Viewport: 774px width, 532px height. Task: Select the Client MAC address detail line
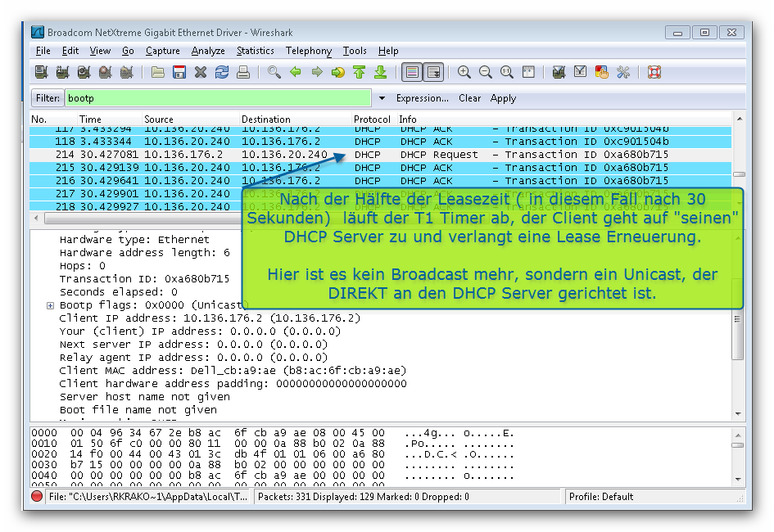point(233,371)
